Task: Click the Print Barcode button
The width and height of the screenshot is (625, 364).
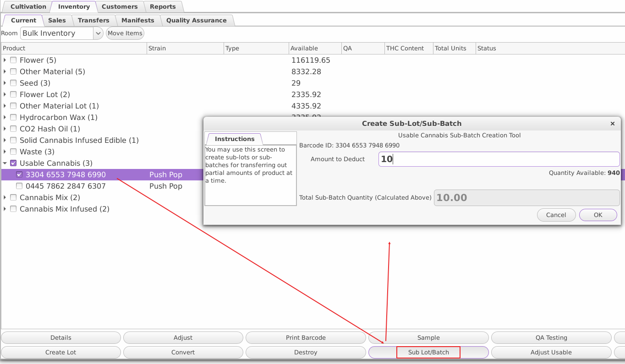Action: [306, 337]
